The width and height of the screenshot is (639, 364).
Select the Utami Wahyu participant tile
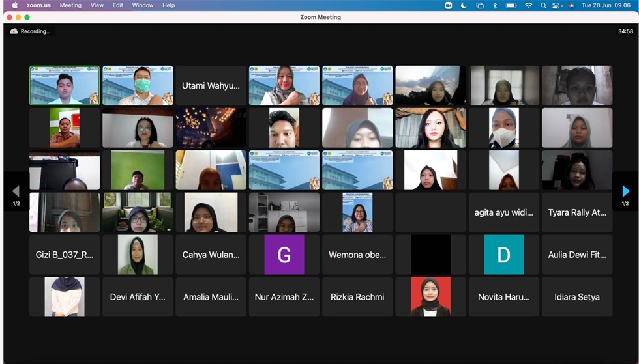(211, 85)
